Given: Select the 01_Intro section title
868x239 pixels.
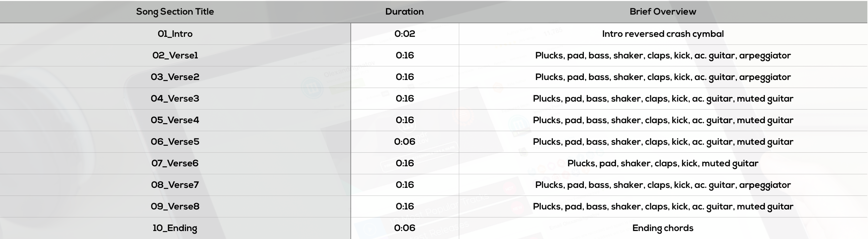Looking at the screenshot, I should pyautogui.click(x=175, y=34).
